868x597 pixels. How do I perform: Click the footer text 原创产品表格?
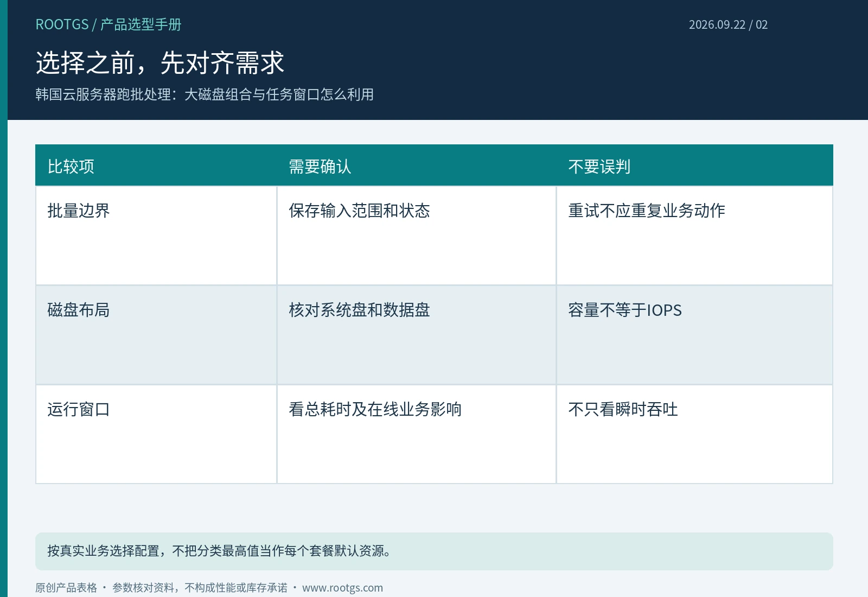pyautogui.click(x=66, y=588)
